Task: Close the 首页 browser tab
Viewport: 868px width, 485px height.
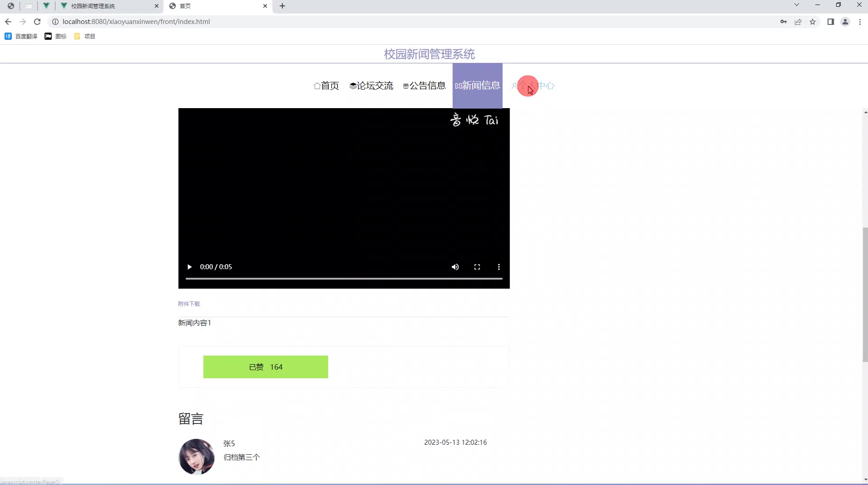Action: coord(265,6)
